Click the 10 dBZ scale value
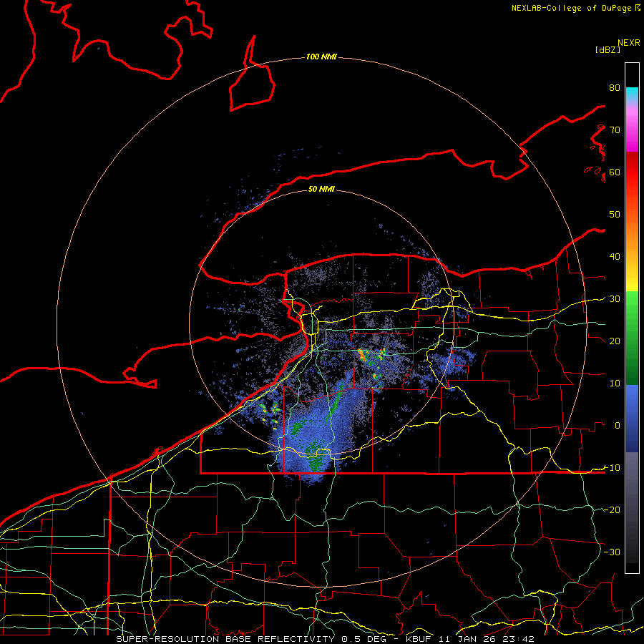The height and width of the screenshot is (644, 644). pos(615,384)
